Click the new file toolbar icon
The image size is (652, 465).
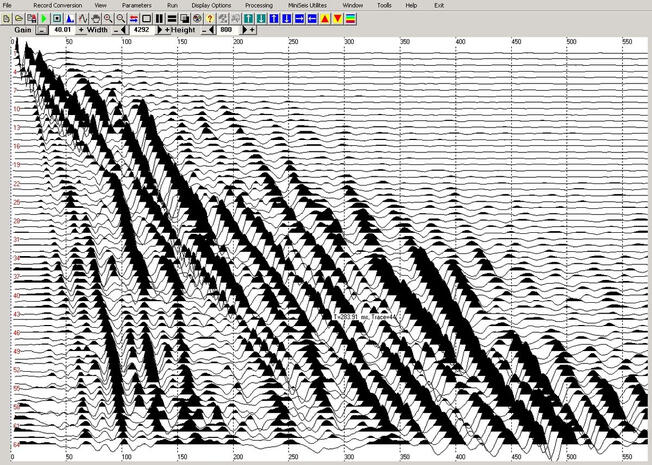point(8,18)
